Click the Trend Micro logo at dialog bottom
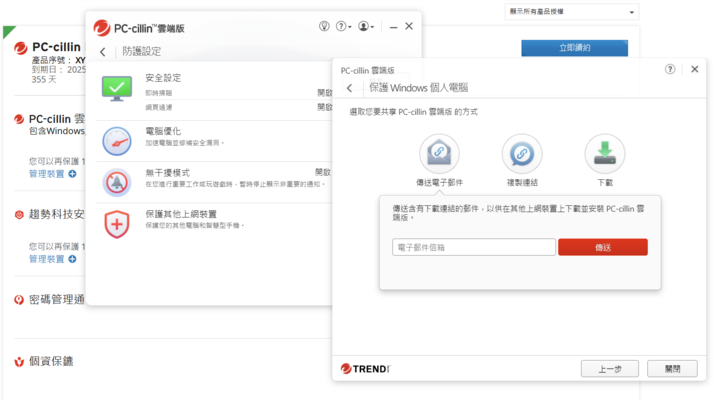Image resolution: width=728 pixels, height=400 pixels. click(365, 369)
